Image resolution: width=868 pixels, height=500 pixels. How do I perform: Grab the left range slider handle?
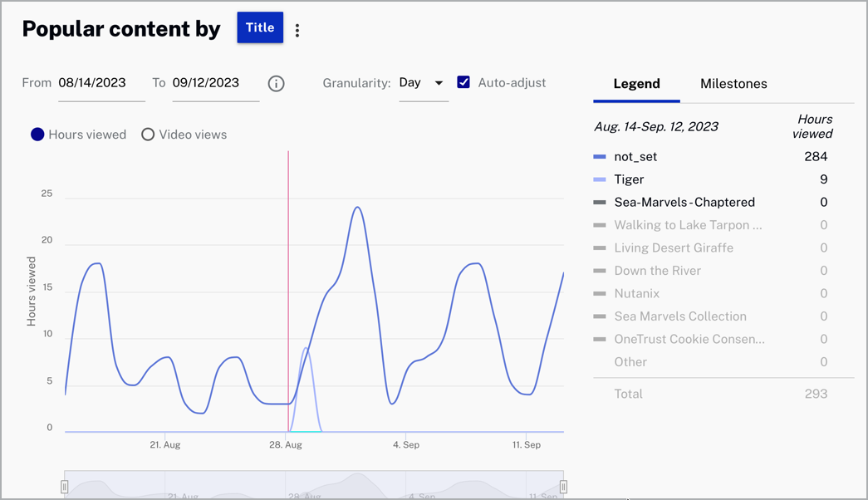click(x=65, y=487)
